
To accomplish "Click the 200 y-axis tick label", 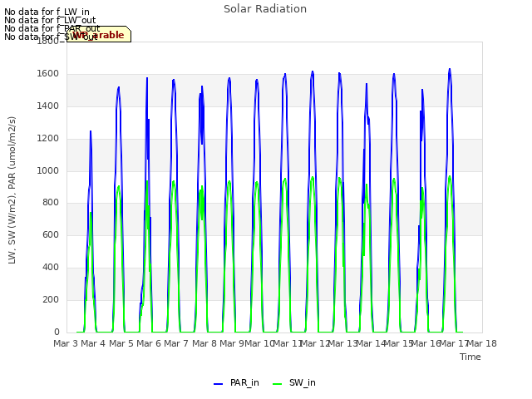I will [x=51, y=299].
